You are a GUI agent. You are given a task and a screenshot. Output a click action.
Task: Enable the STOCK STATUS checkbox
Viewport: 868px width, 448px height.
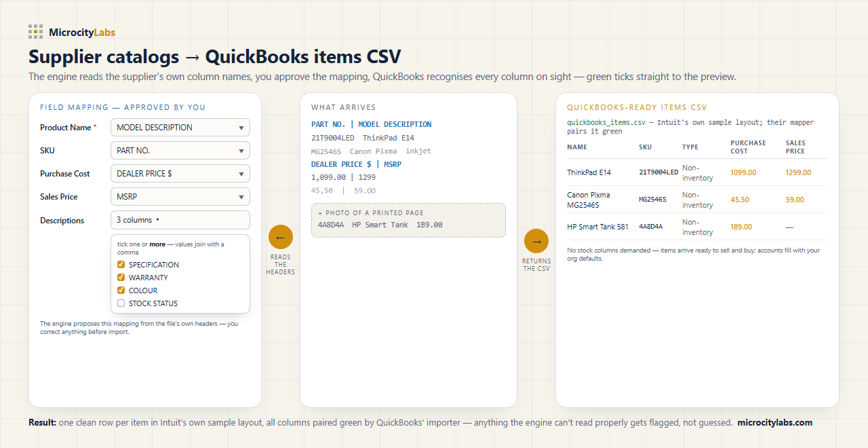(x=121, y=303)
